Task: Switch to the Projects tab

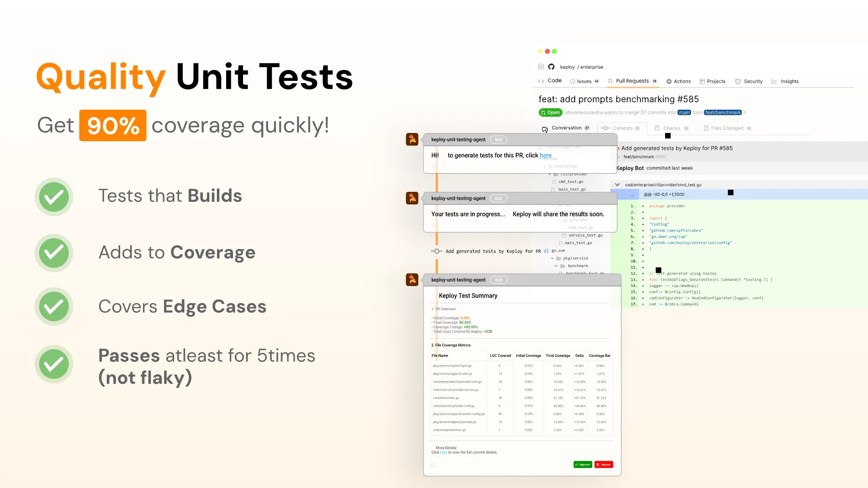Action: (x=713, y=81)
